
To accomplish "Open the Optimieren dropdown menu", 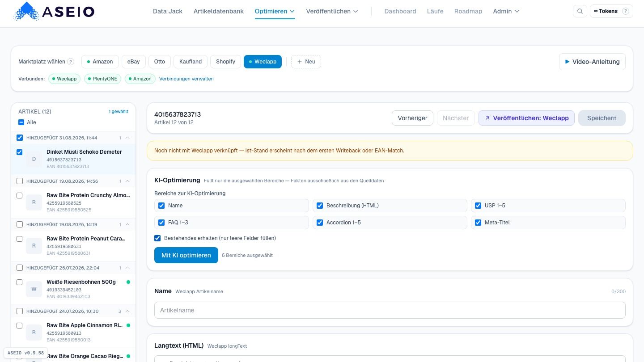I will tap(275, 11).
